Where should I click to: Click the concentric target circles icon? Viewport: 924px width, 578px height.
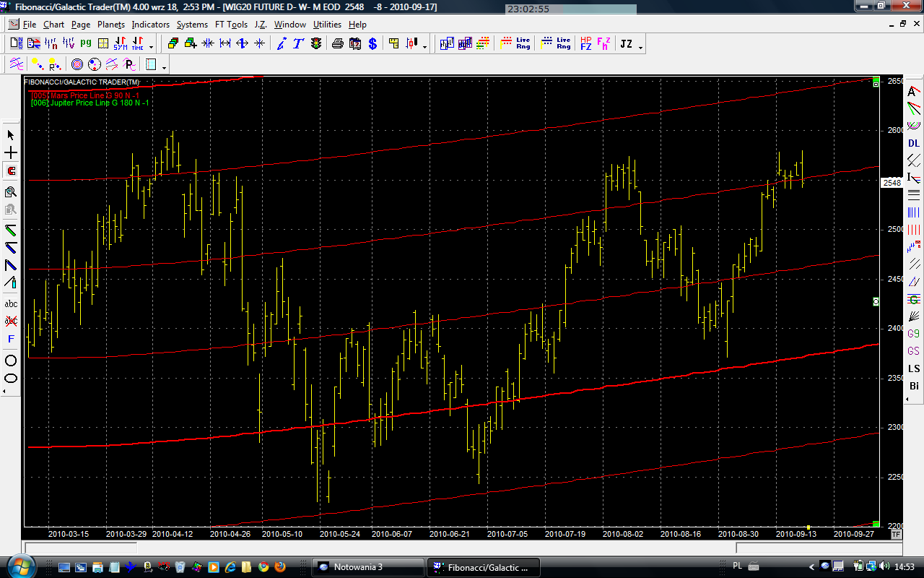point(77,64)
